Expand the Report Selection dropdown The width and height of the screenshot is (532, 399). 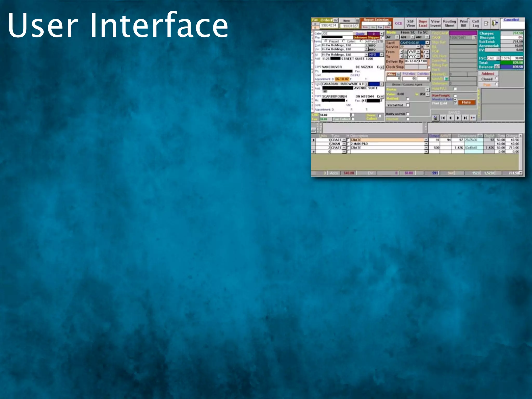pyautogui.click(x=389, y=23)
